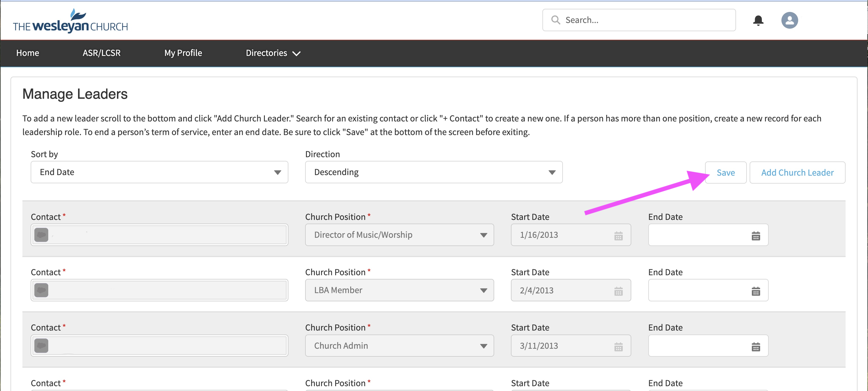This screenshot has width=868, height=391.
Task: Open End Date calendar for Church Admin row
Action: (x=756, y=346)
